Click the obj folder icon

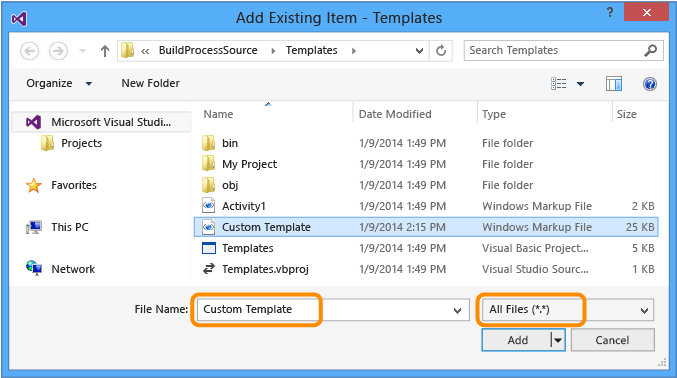point(209,185)
